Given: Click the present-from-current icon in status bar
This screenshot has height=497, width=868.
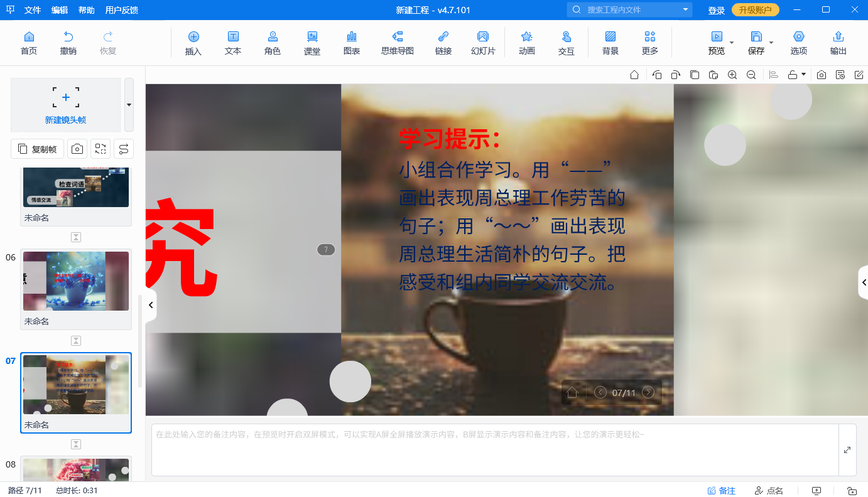Looking at the screenshot, I should 816,491.
